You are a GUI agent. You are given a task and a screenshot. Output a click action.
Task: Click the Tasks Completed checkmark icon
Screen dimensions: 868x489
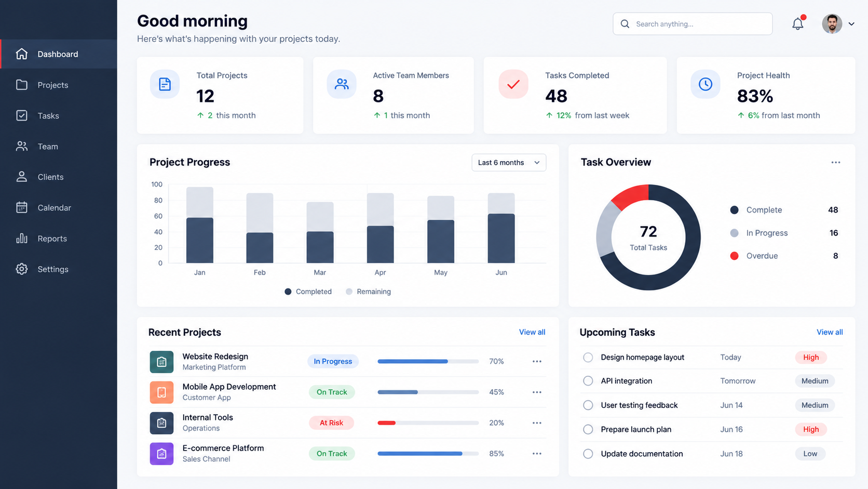[x=513, y=84]
